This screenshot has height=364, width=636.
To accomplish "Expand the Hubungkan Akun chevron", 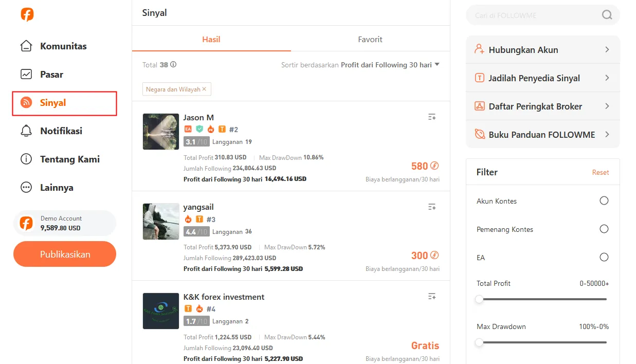I will 607,50.
